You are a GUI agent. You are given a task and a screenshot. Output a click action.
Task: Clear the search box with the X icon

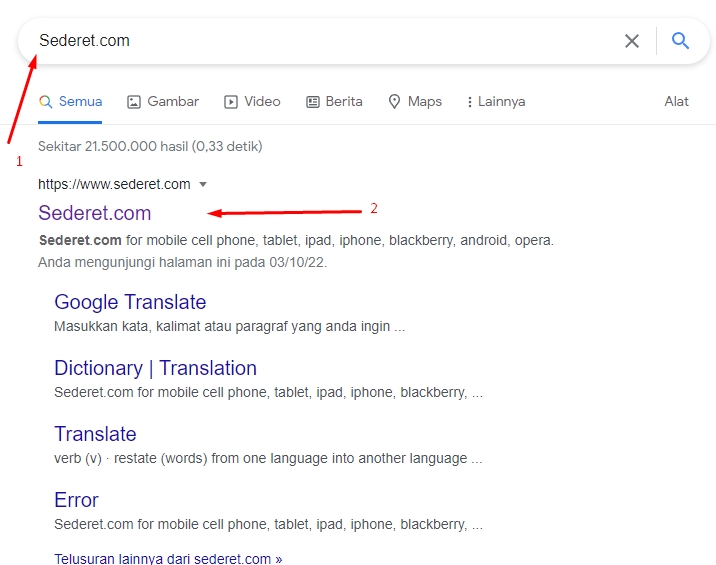632,41
